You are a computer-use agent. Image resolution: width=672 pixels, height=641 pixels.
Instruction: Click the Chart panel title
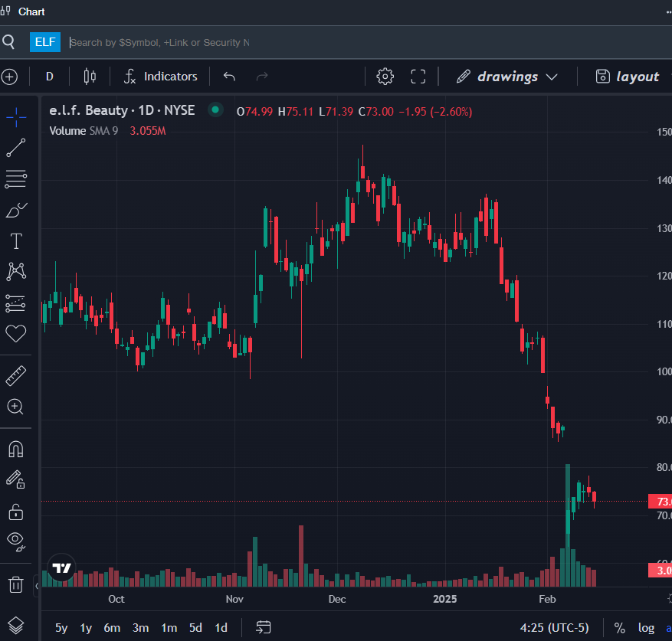click(31, 11)
